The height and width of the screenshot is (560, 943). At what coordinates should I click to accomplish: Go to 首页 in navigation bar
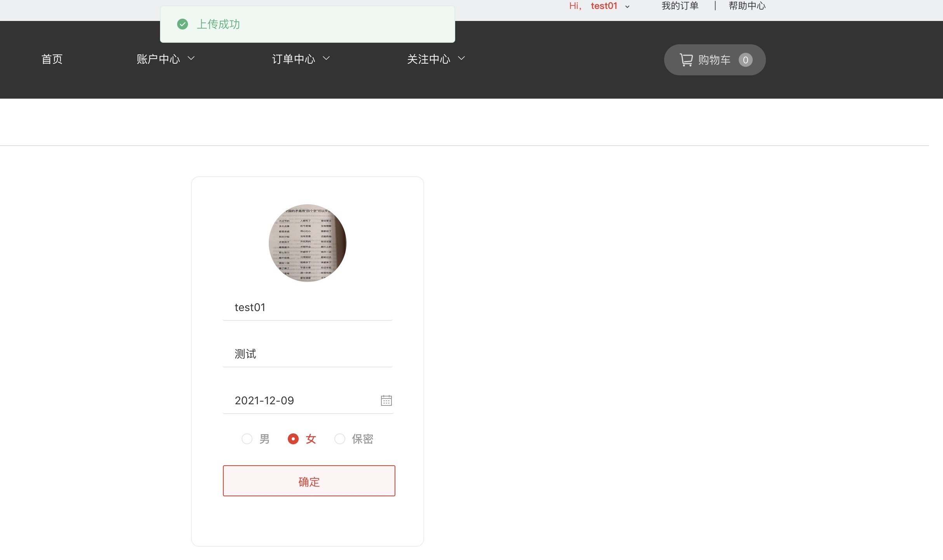(x=52, y=59)
